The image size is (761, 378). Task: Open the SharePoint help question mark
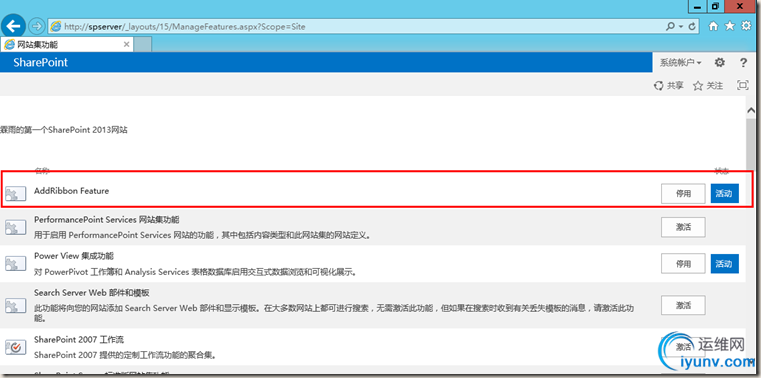point(744,63)
